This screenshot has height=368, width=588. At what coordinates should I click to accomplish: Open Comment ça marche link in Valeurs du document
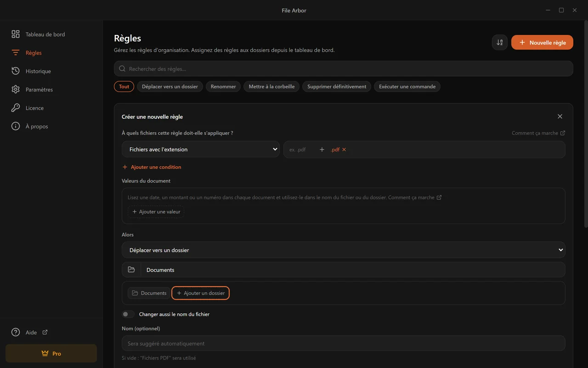(x=415, y=197)
